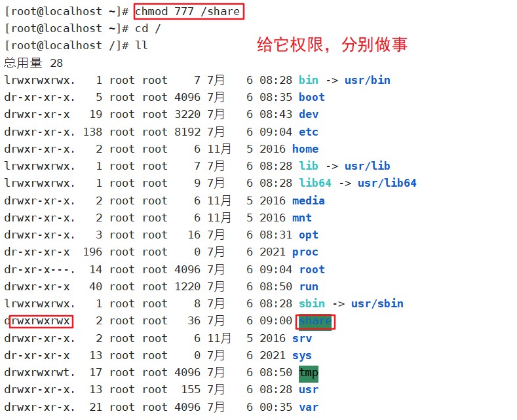Click the 'mnt' directory name
This screenshot has width=517, height=420.
point(301,218)
